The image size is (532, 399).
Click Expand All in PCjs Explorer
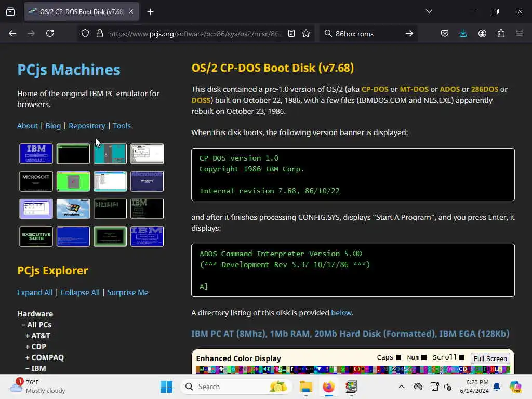click(x=35, y=292)
